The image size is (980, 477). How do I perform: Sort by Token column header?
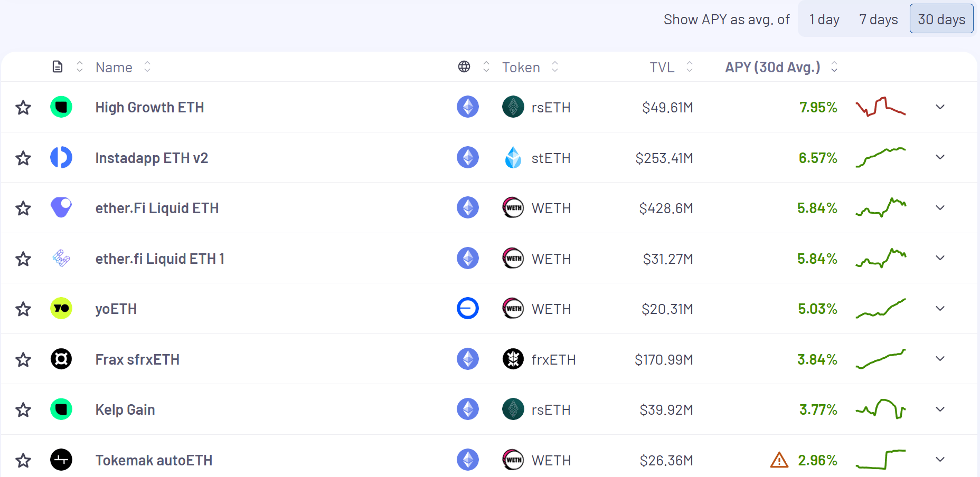click(521, 68)
